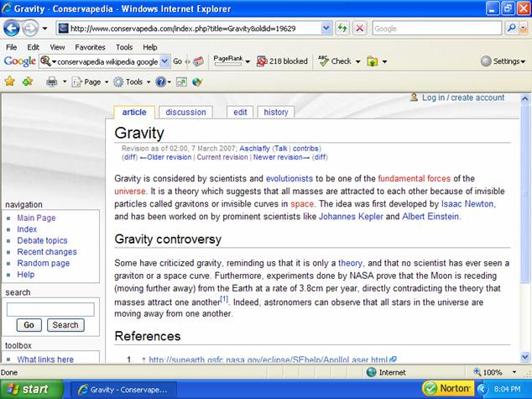
Task: Click the browser Back arrow button
Action: (x=11, y=29)
